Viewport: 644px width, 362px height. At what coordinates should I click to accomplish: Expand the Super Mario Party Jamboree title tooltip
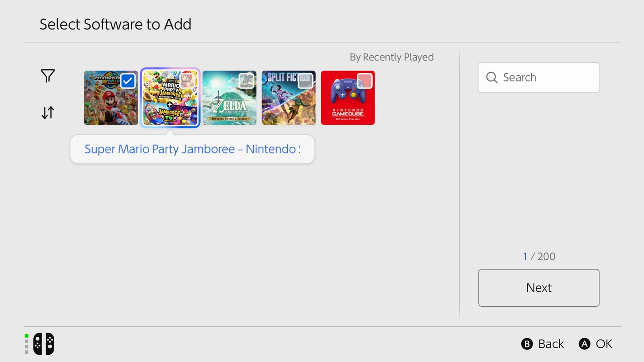(192, 149)
